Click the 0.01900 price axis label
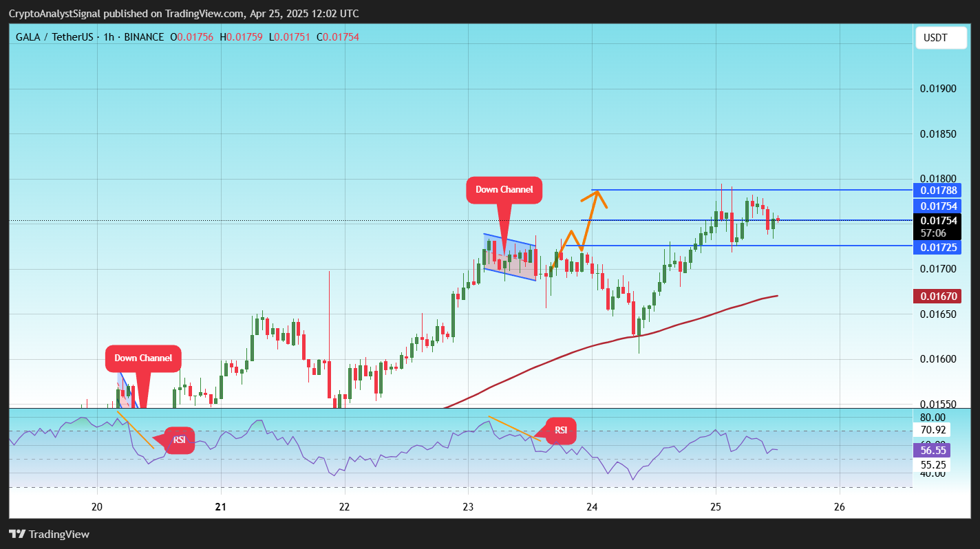Screen dimensions: 980x549 coord(938,89)
